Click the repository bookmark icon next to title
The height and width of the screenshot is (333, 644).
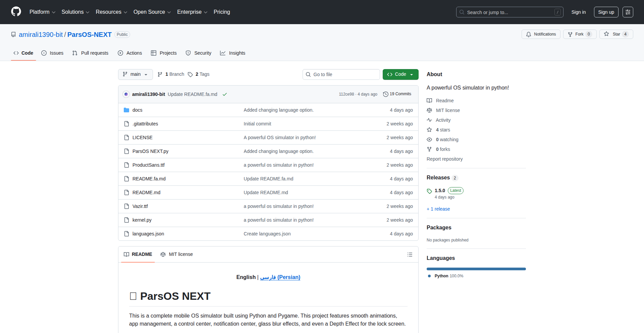pyautogui.click(x=13, y=34)
